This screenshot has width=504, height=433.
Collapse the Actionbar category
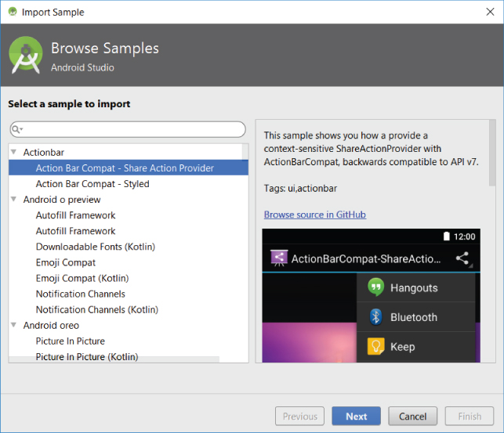point(13,152)
